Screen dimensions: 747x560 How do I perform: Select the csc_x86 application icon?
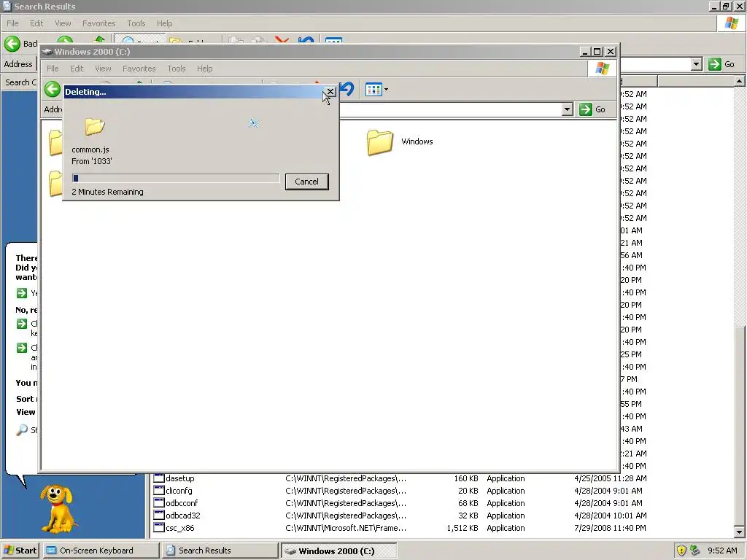(158, 528)
